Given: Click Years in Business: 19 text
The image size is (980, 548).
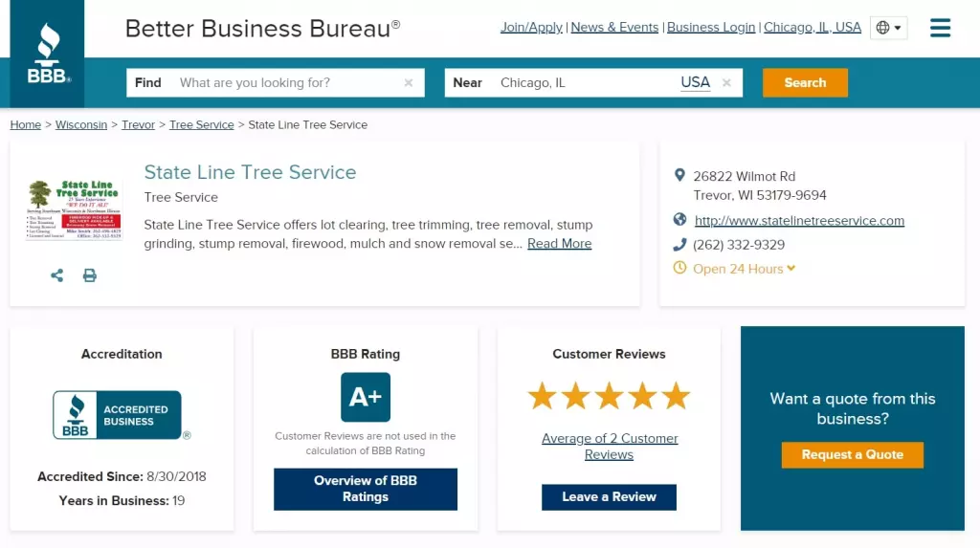Looking at the screenshot, I should [122, 501].
